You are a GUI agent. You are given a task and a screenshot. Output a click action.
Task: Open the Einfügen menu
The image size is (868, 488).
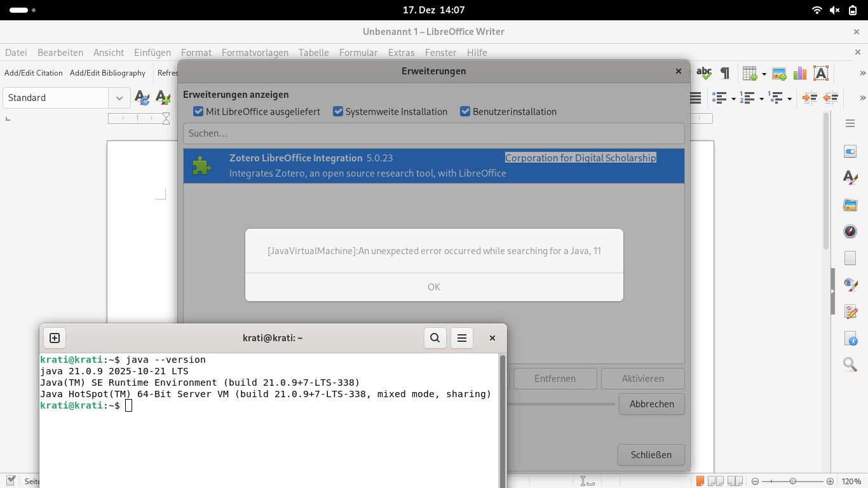click(153, 53)
